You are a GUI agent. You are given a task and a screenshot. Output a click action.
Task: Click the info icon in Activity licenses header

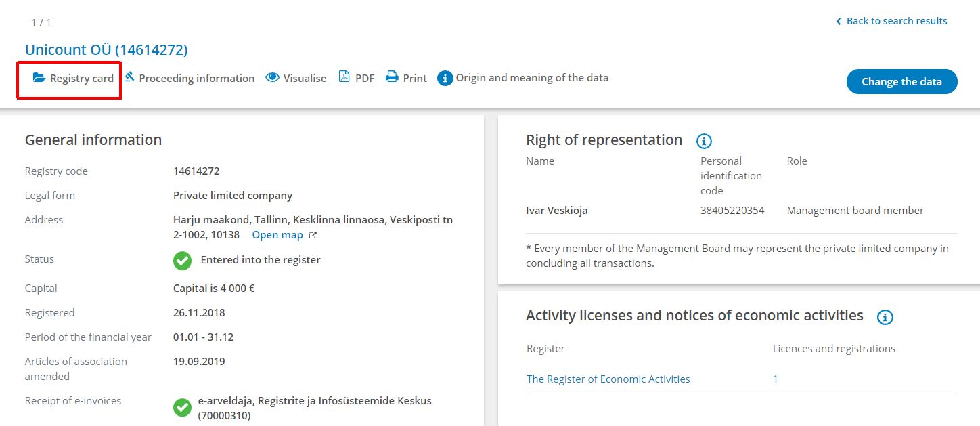point(885,317)
